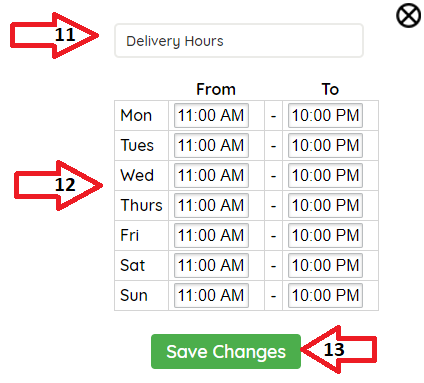Screen dimensions: 424x383
Task: Set Friday's To time field
Action: point(325,235)
